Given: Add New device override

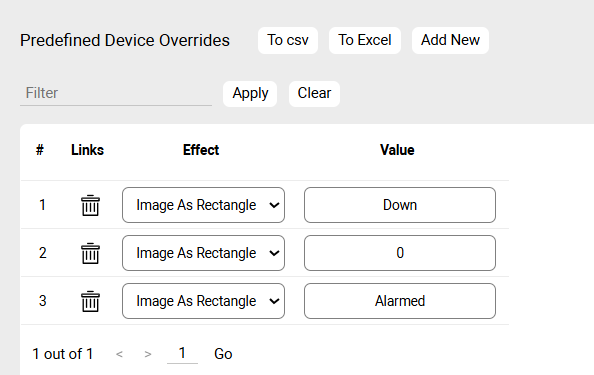Looking at the screenshot, I should point(450,40).
